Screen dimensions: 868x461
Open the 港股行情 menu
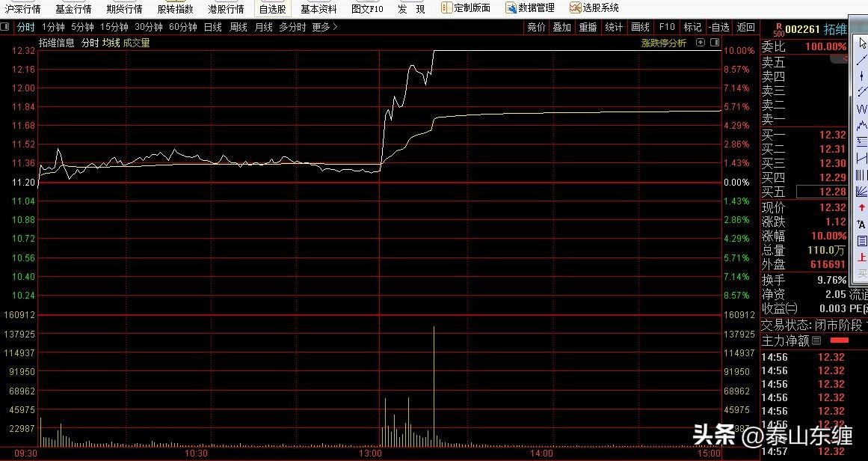[x=226, y=9]
